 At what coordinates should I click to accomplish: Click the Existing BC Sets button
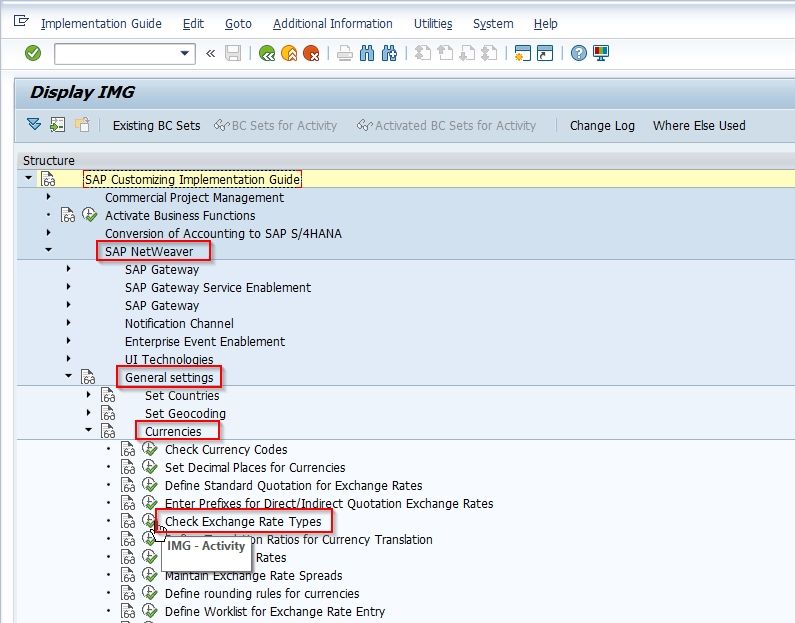[156, 126]
